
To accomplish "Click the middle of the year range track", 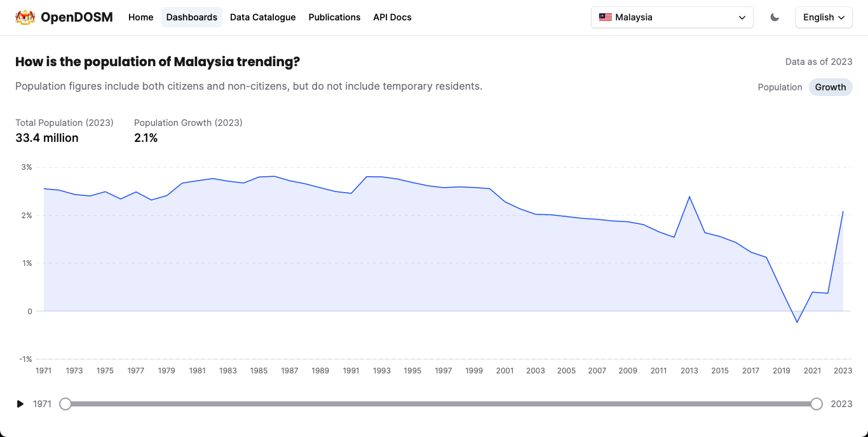I will 441,404.
